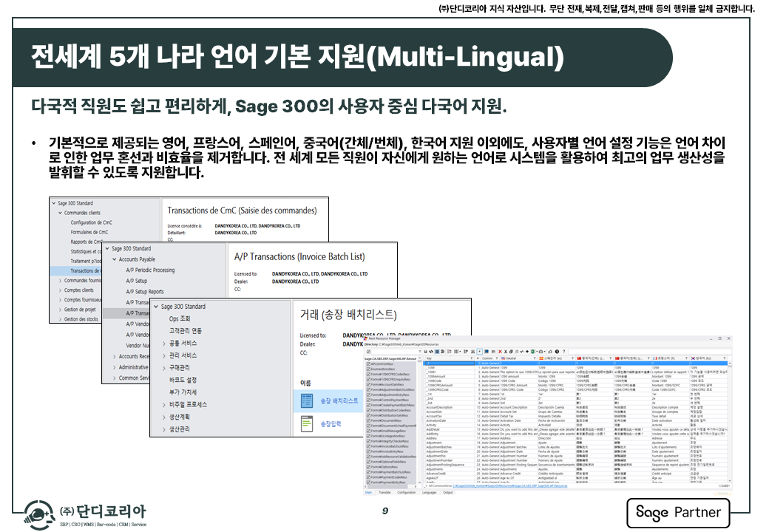This screenshot has height=532, width=769.
Task: Toggle the EnumerationsResx checkbox
Action: [x=368, y=369]
